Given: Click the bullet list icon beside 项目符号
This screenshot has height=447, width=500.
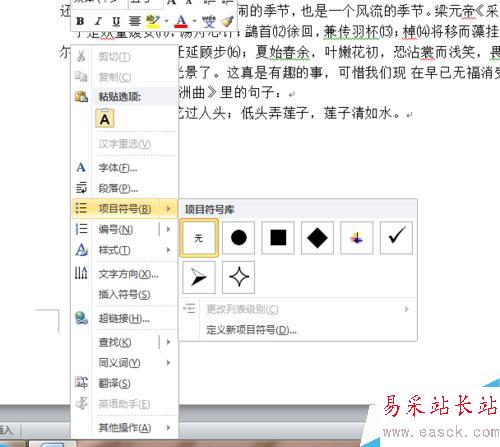Looking at the screenshot, I should (81, 208).
